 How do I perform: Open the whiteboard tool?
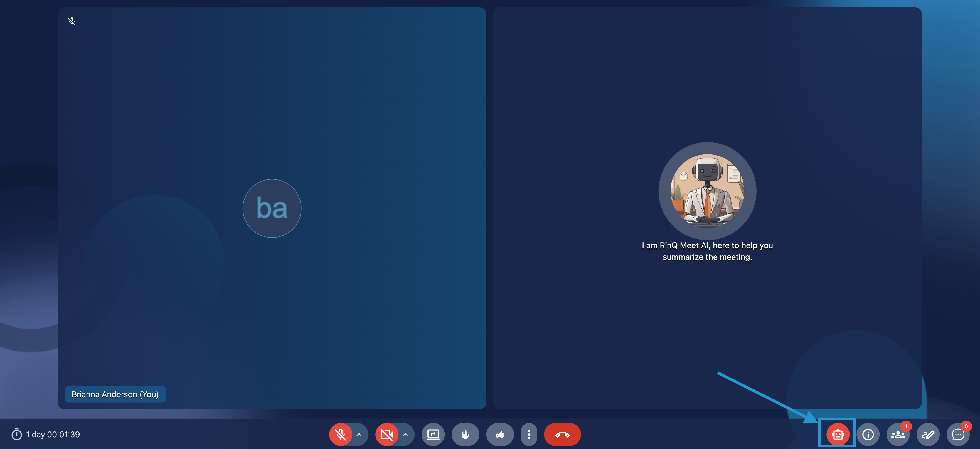928,435
